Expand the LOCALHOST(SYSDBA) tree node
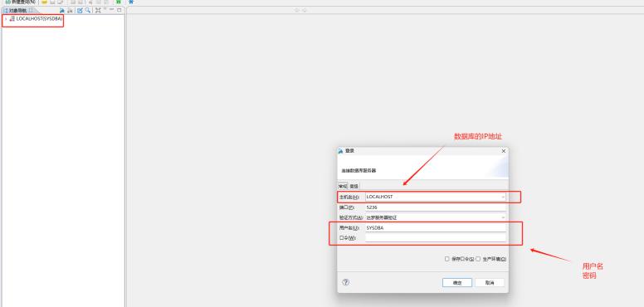 pyautogui.click(x=6, y=19)
